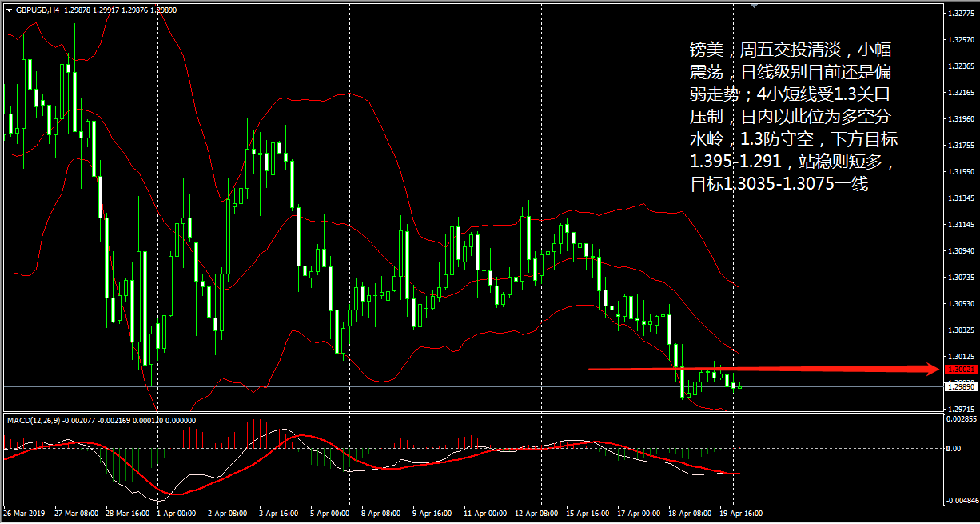The image size is (980, 524).
Task: Click the 1.31960 price scale value
Action: click(x=960, y=119)
